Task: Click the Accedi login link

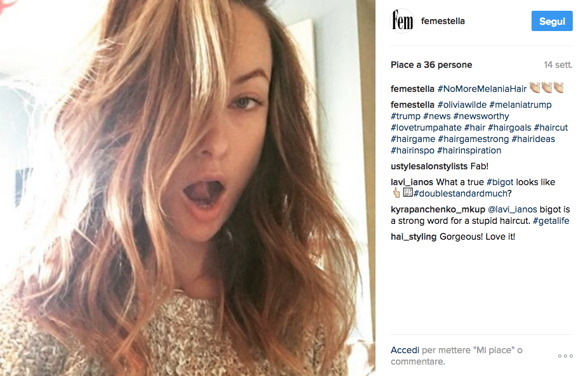Action: [x=405, y=350]
